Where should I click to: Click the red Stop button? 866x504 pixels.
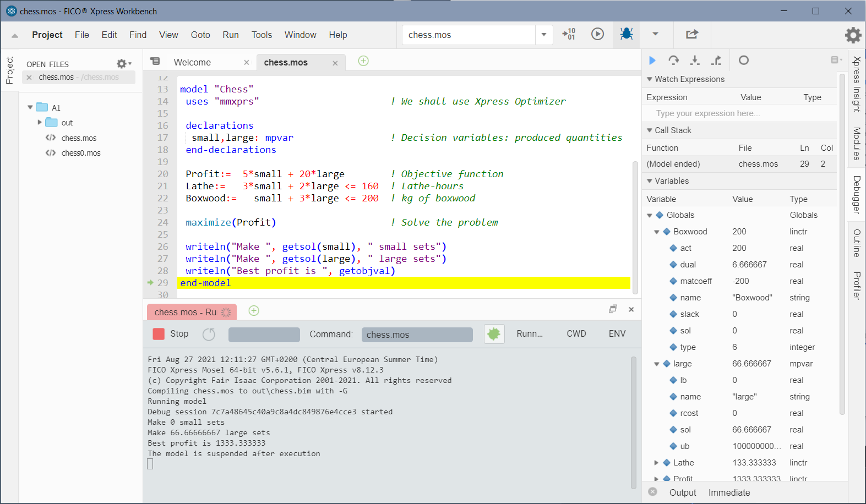pos(159,334)
